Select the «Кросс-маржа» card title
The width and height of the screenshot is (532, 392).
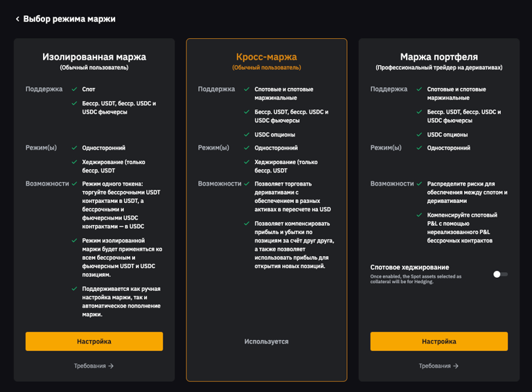pos(266,57)
